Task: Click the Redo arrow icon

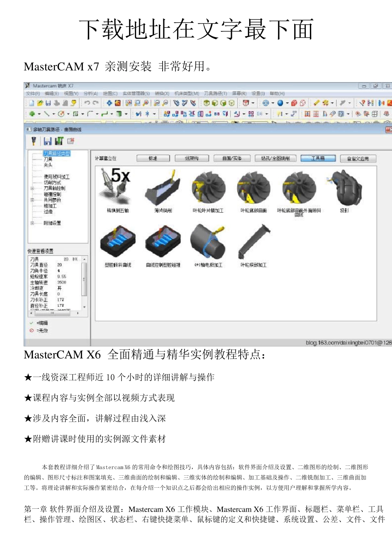Action: tap(96, 103)
